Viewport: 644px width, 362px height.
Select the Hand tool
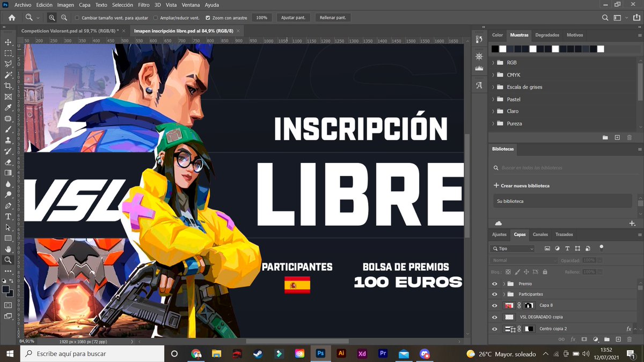[8, 249]
